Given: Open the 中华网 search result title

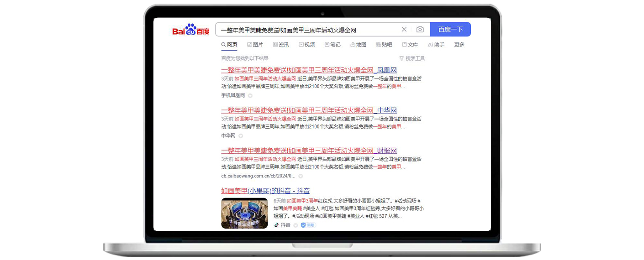Looking at the screenshot, I should coord(309,110).
